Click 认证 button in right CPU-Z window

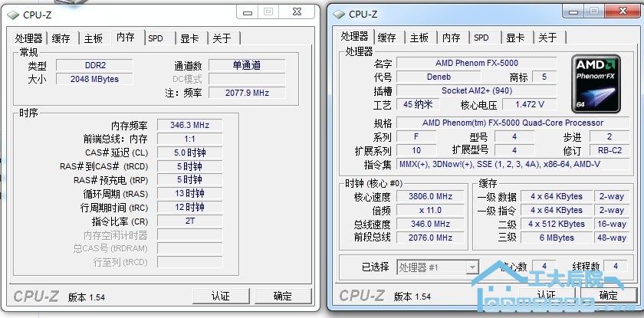click(547, 296)
